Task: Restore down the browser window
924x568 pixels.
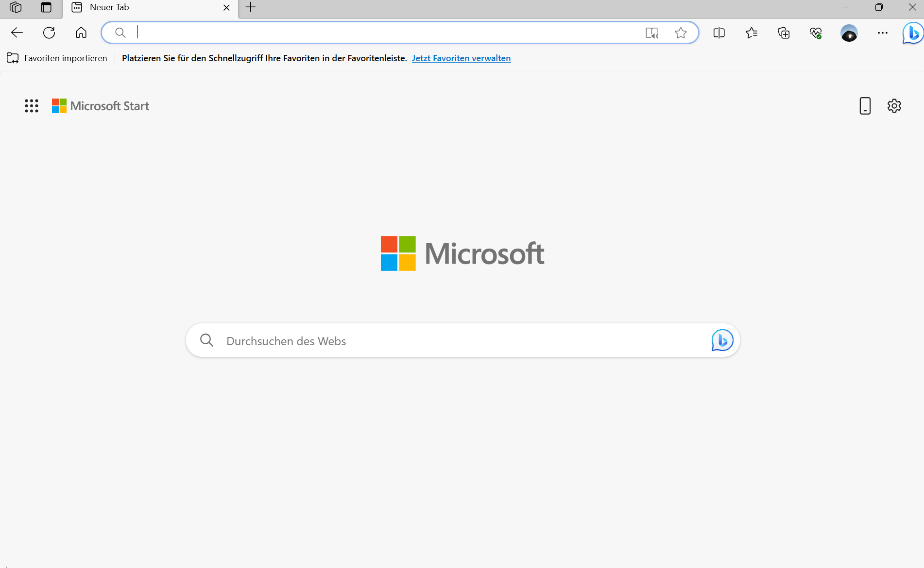Action: pos(879,7)
